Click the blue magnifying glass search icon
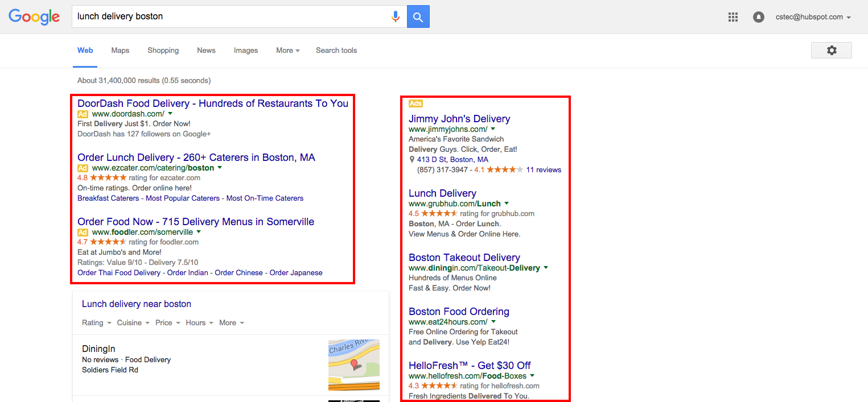 coord(418,16)
